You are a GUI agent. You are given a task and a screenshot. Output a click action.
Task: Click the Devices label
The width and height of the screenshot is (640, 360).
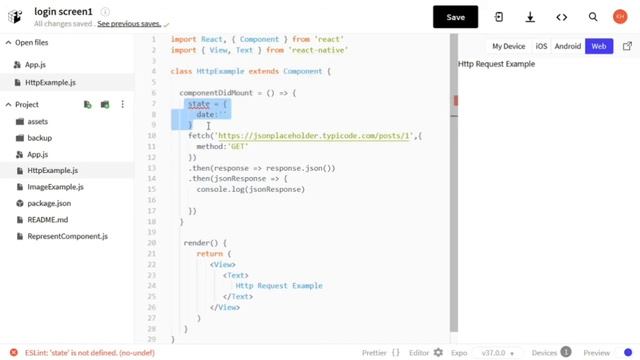(544, 353)
